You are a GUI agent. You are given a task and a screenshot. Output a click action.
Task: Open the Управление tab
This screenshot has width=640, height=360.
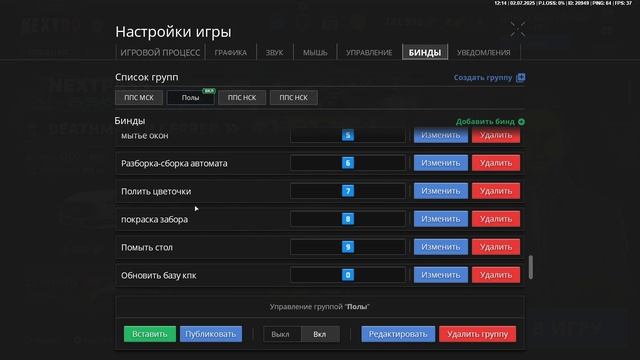(x=369, y=52)
